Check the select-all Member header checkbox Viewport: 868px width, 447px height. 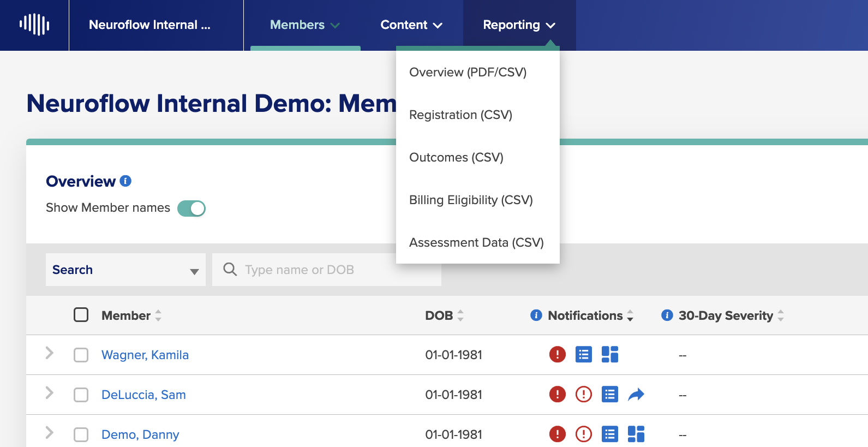(x=81, y=314)
